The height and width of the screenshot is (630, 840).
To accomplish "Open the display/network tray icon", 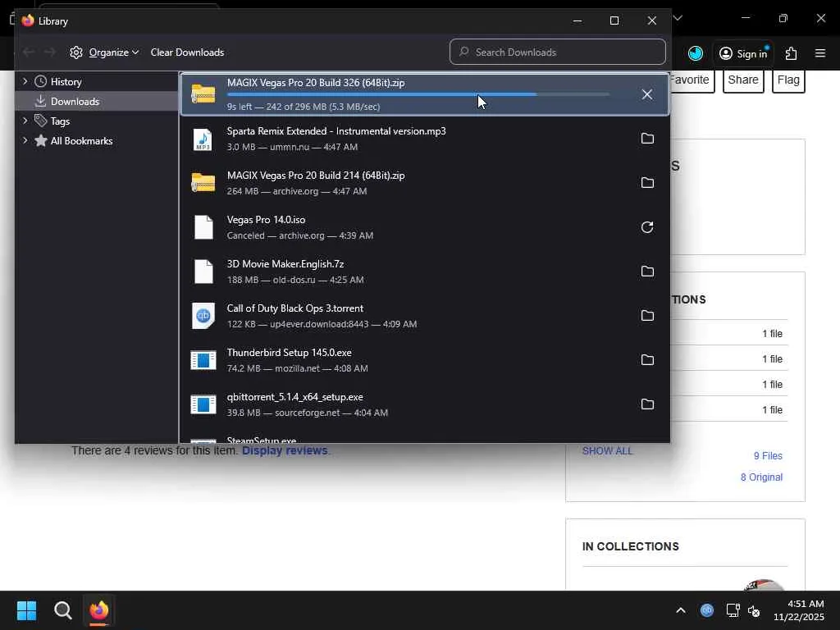I will [733, 610].
